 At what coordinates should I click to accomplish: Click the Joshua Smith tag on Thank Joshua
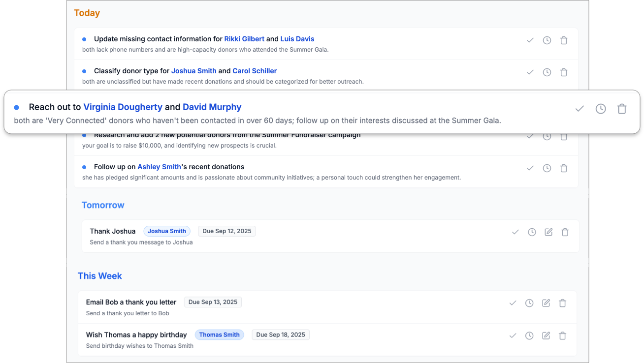tap(167, 231)
